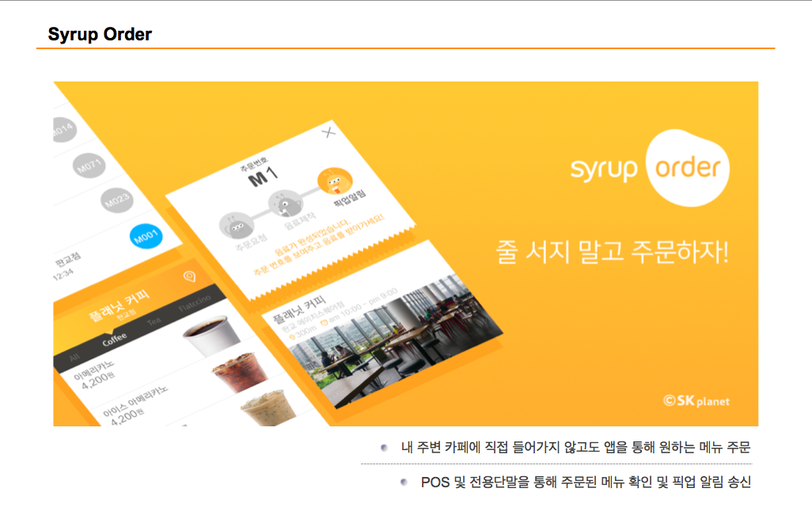The width and height of the screenshot is (812, 526).
Task: Select 아이스 아메리카노 4,200원 menu item
Action: pos(135,406)
